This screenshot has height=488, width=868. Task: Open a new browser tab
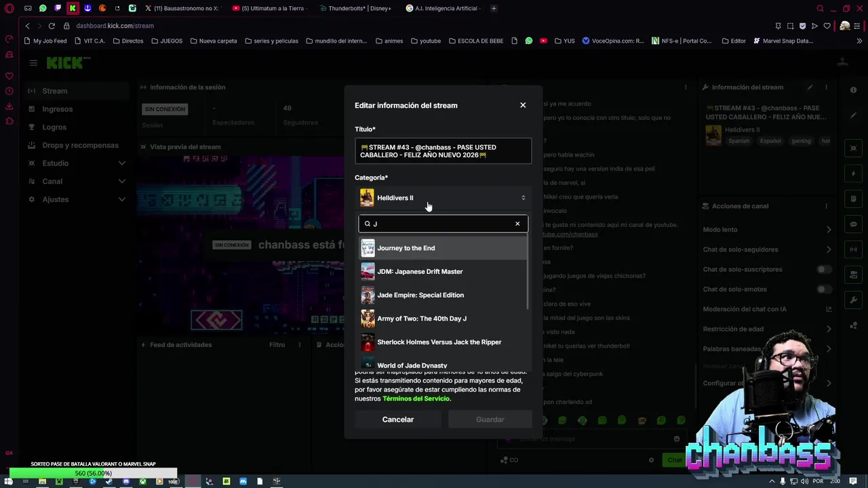[x=494, y=8]
